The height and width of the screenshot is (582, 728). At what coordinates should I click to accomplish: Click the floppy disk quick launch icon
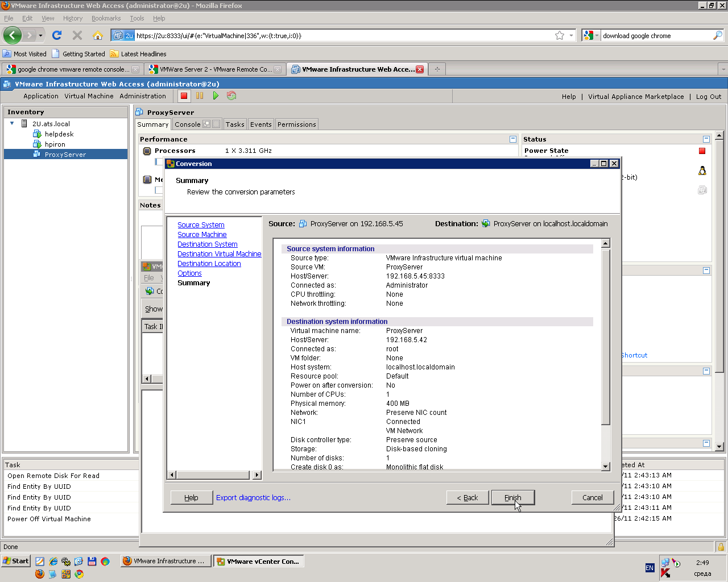[x=92, y=562]
